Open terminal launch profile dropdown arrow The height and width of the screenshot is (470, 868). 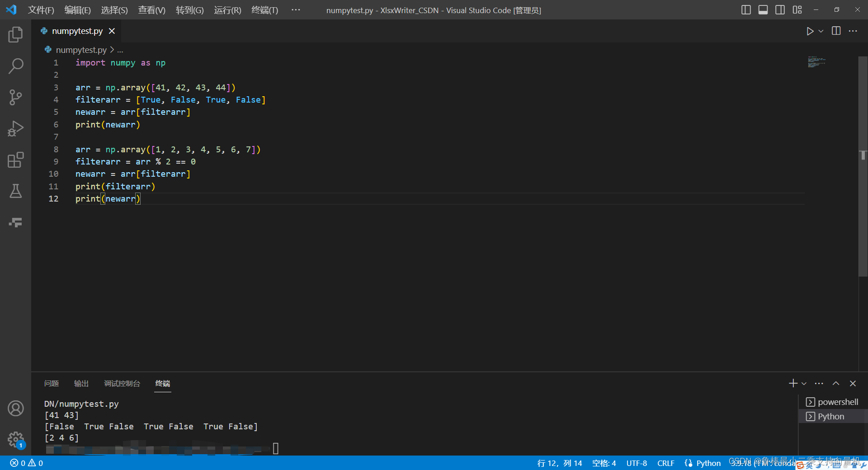tap(804, 383)
